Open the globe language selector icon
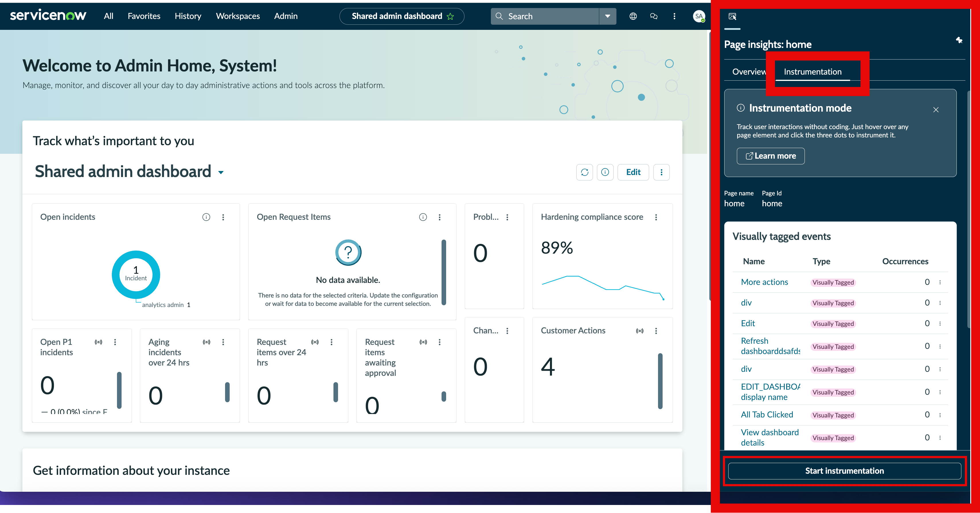This screenshot has width=980, height=513. (x=633, y=16)
